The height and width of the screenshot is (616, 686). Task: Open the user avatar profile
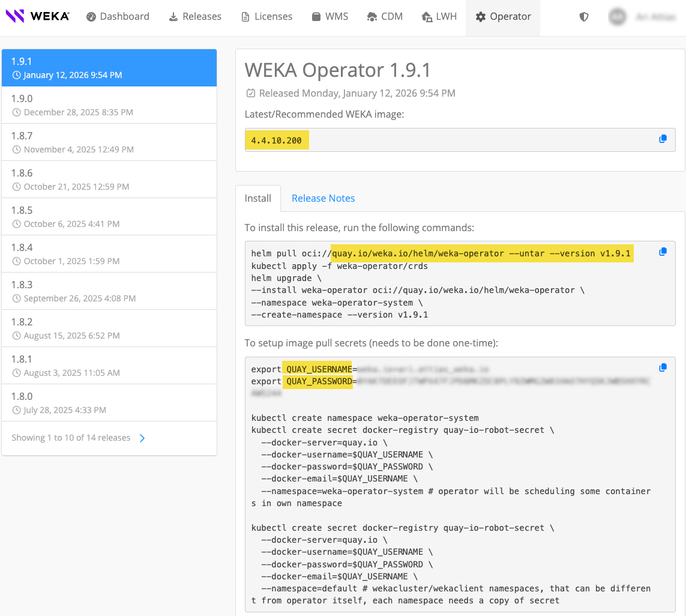pos(617,17)
